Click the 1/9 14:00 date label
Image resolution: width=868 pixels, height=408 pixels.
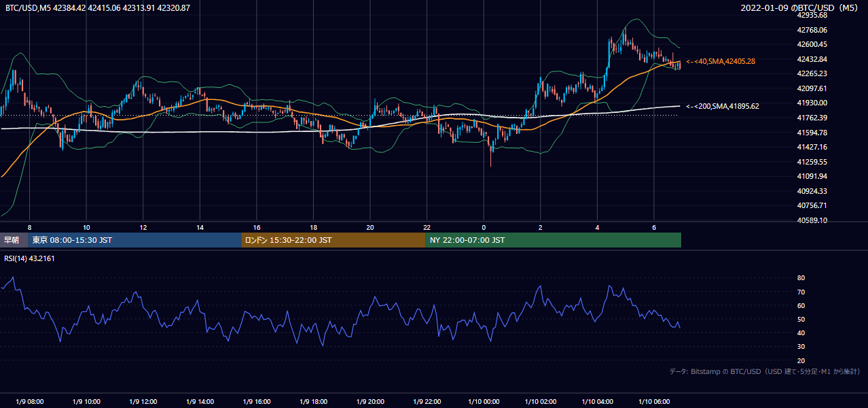pos(200,402)
